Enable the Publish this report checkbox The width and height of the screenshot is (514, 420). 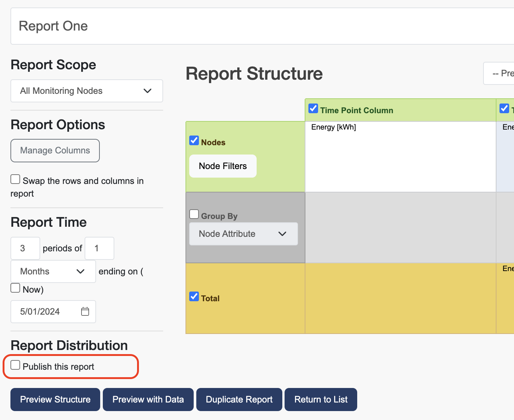[x=15, y=365]
